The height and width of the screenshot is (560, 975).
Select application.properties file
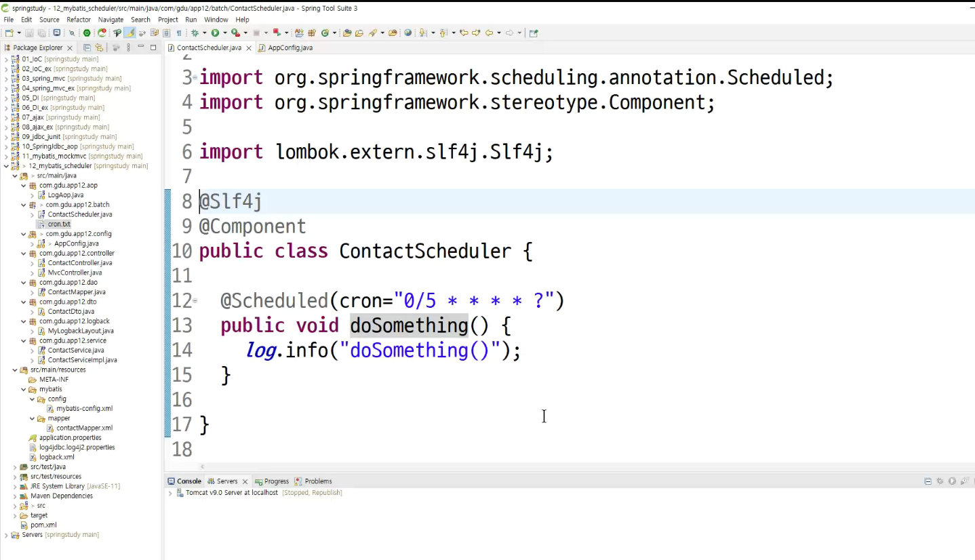click(x=71, y=438)
